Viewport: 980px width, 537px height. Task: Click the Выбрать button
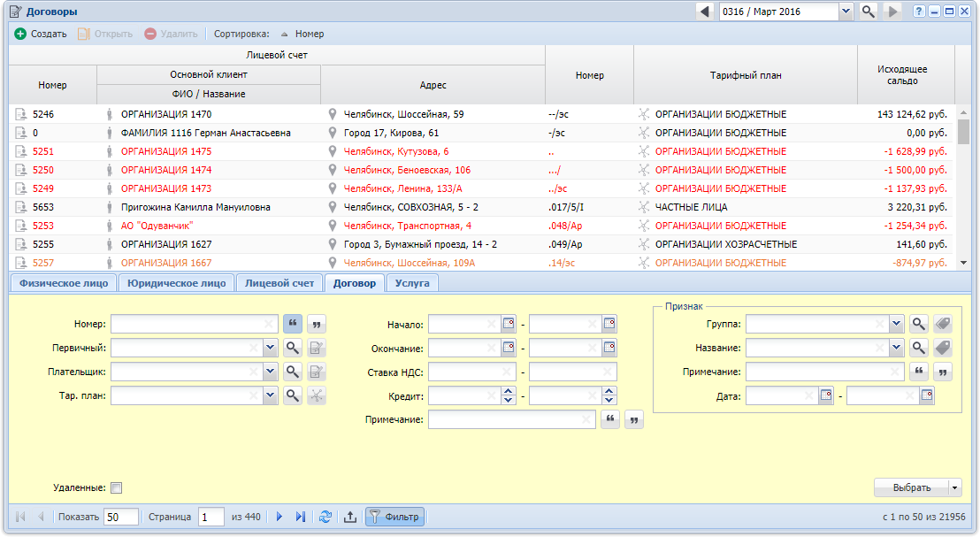pyautogui.click(x=912, y=487)
